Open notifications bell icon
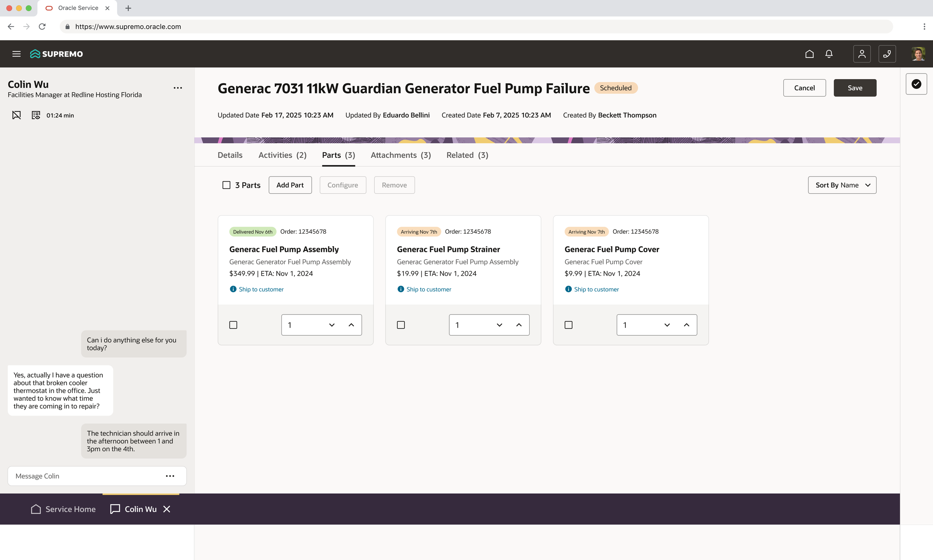 [x=829, y=54]
